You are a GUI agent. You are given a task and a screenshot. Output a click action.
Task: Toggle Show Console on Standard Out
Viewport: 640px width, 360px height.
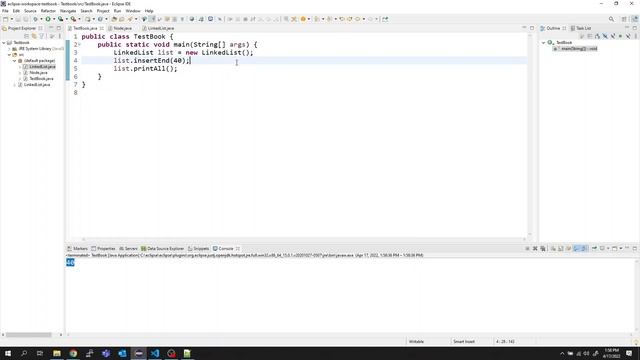click(576, 249)
